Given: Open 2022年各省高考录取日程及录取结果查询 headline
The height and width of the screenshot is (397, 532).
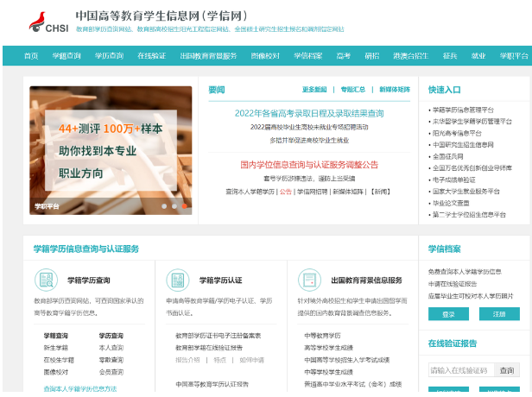Looking at the screenshot, I should (309, 113).
